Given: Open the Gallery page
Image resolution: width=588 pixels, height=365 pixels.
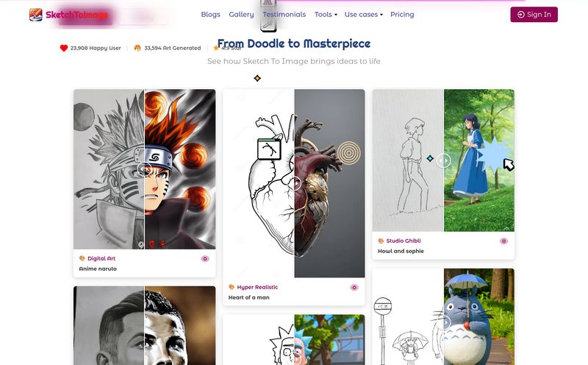Looking at the screenshot, I should (241, 14).
